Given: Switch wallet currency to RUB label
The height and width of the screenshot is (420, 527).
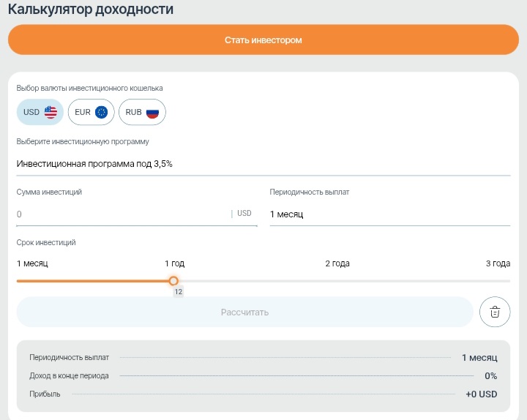Looking at the screenshot, I should point(133,113).
